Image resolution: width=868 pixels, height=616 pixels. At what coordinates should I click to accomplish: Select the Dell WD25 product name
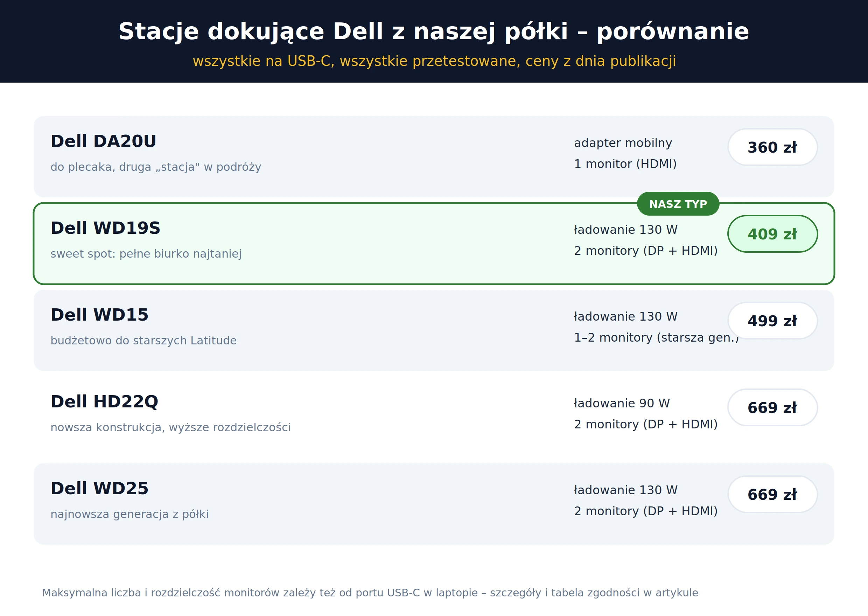pos(99,489)
